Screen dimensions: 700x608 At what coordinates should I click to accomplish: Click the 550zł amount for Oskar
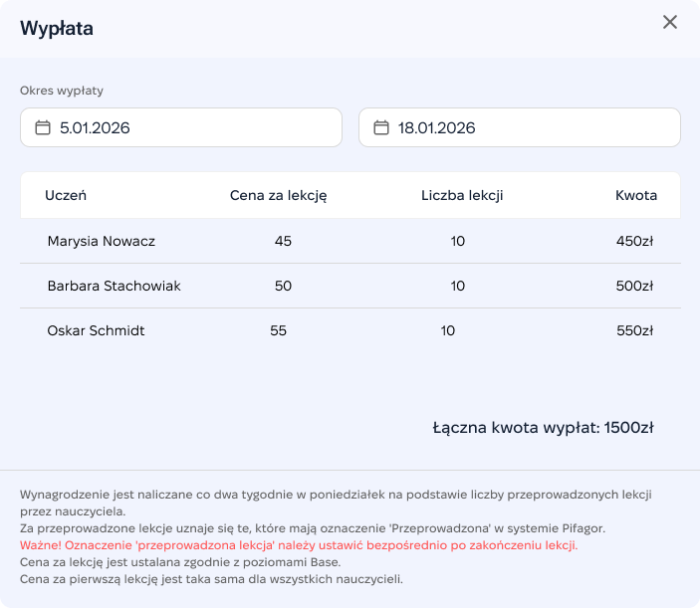tap(635, 330)
